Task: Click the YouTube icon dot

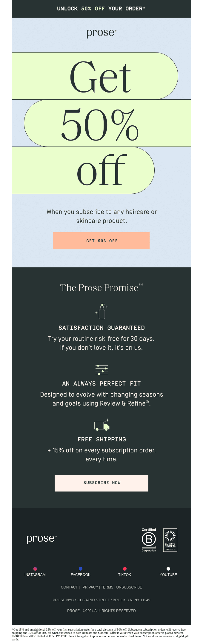Action: coord(168,569)
